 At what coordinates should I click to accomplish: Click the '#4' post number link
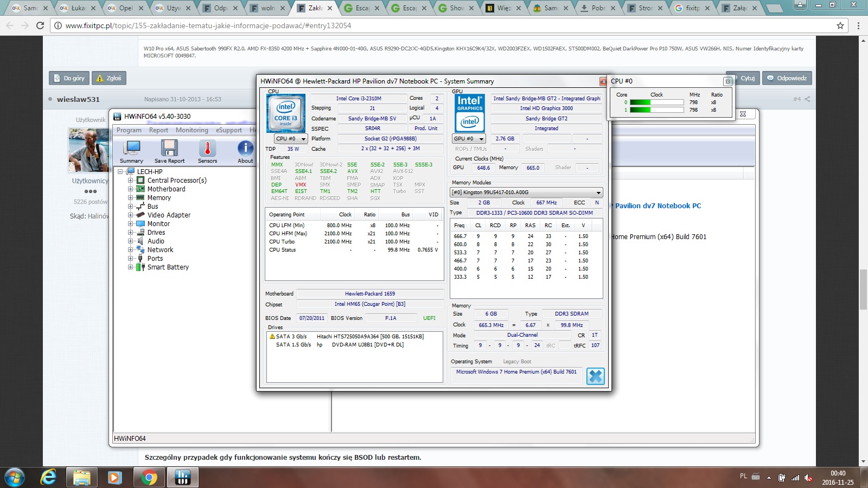click(x=797, y=99)
